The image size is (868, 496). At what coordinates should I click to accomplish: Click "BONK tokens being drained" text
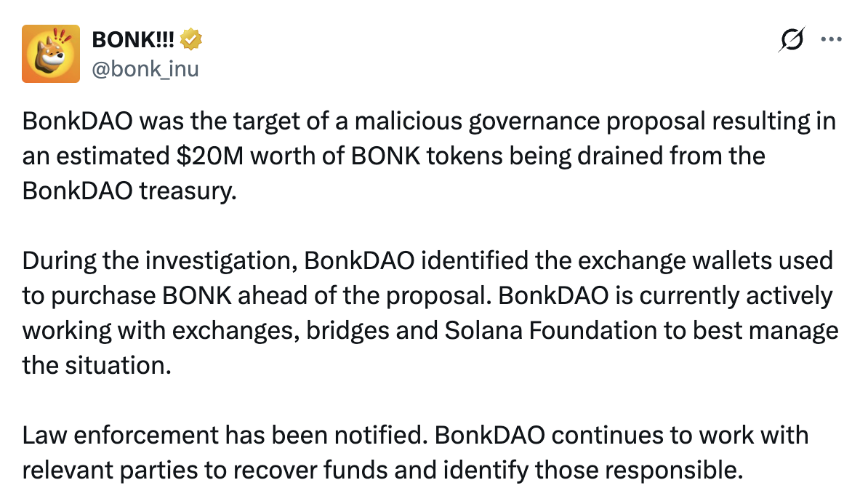click(x=507, y=156)
